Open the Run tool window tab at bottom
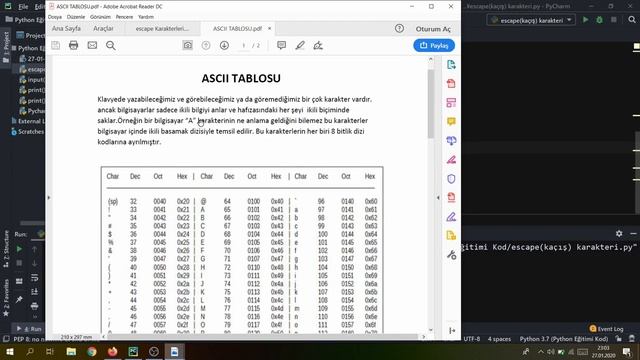640x360 pixels. [x=29, y=329]
